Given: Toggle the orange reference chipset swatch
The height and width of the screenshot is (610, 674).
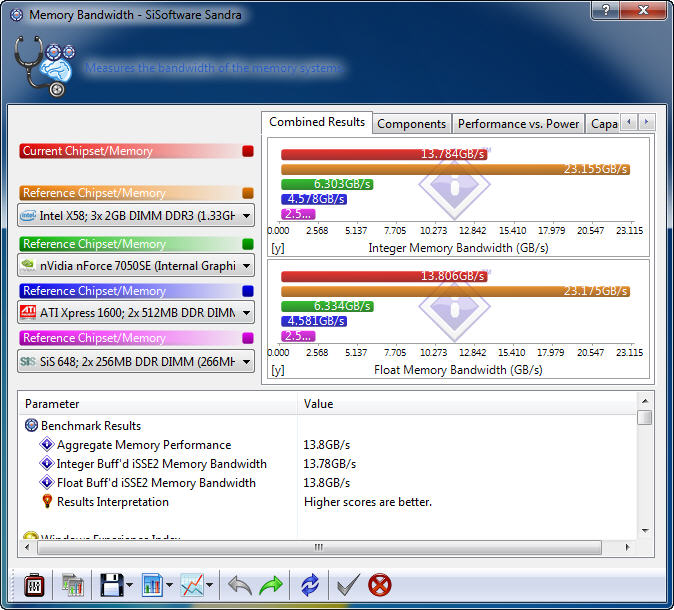Looking at the screenshot, I should point(248,193).
